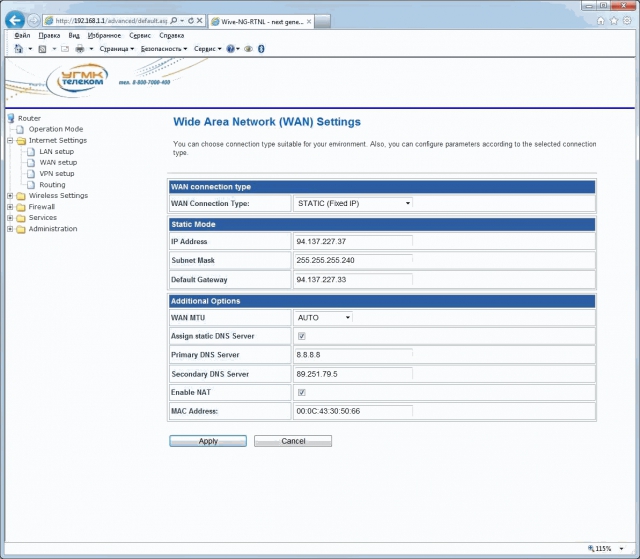Image resolution: width=640 pixels, height=559 pixels.
Task: Open the browser Tools gear icon
Action: point(625,20)
